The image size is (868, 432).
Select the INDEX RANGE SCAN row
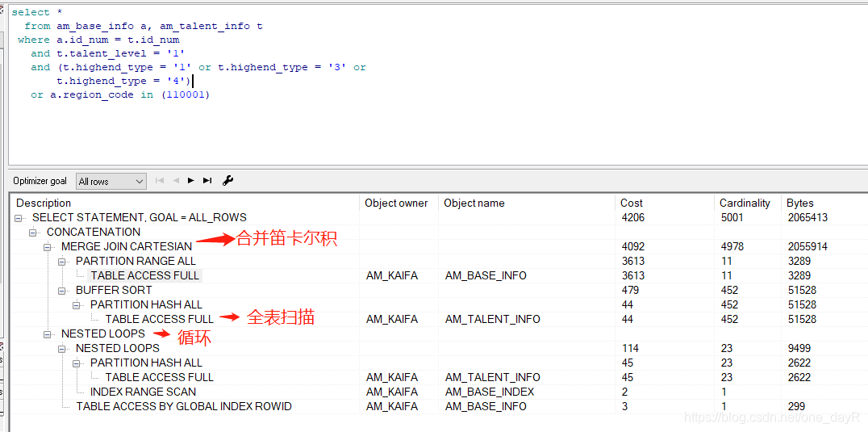click(x=143, y=392)
